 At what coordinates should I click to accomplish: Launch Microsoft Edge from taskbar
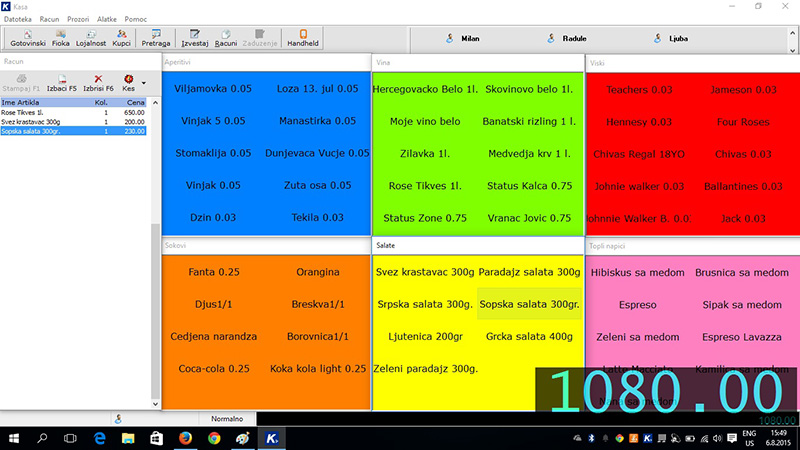[x=99, y=438]
